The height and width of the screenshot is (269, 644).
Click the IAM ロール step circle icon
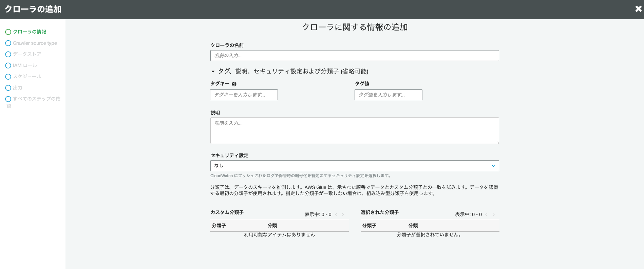click(8, 65)
